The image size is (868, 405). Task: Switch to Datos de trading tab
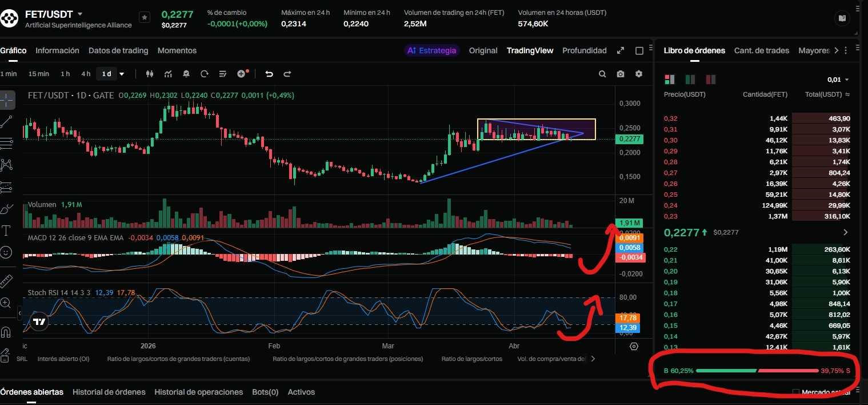(118, 50)
